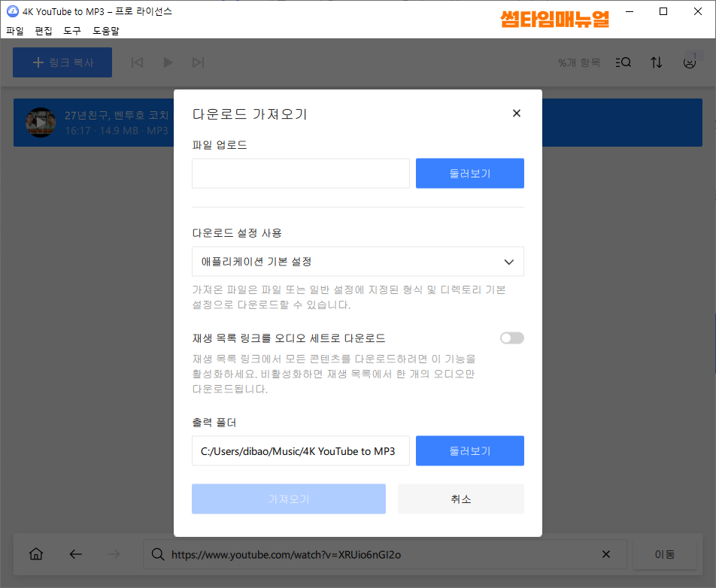Open the 파일 menu
This screenshot has height=588, width=716.
[14, 31]
